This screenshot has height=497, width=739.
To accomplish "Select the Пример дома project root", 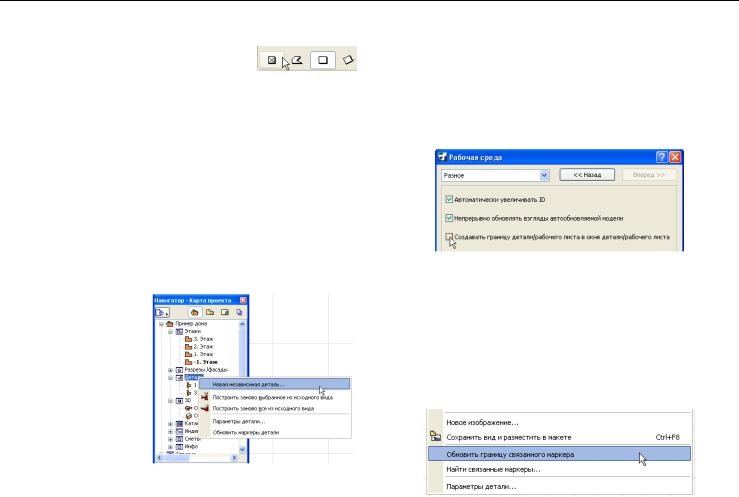I will point(191,324).
